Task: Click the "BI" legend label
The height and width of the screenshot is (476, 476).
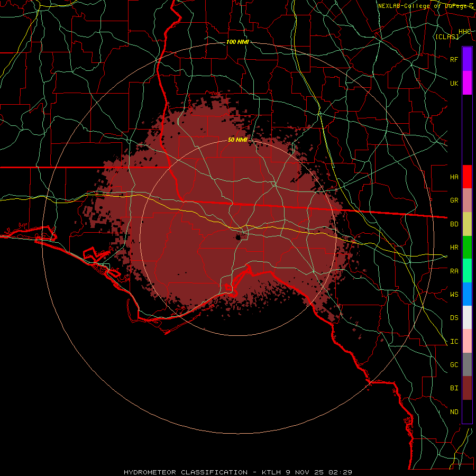Action: pos(454,388)
